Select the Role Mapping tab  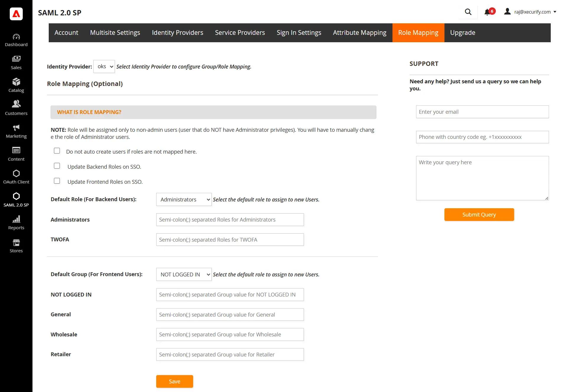tap(418, 33)
